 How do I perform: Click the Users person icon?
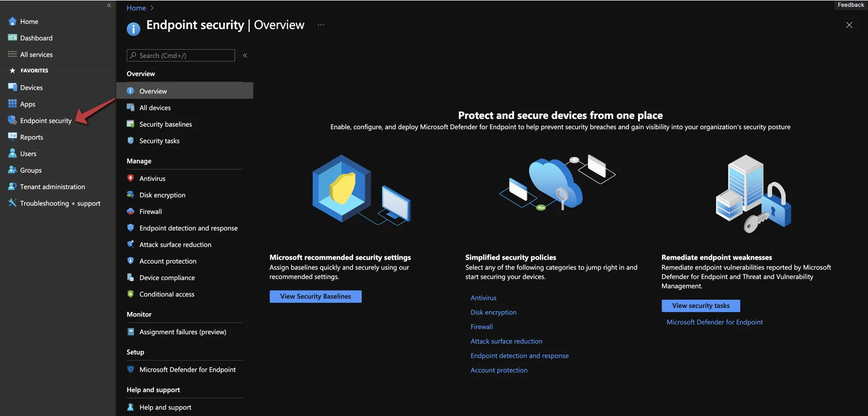point(12,153)
